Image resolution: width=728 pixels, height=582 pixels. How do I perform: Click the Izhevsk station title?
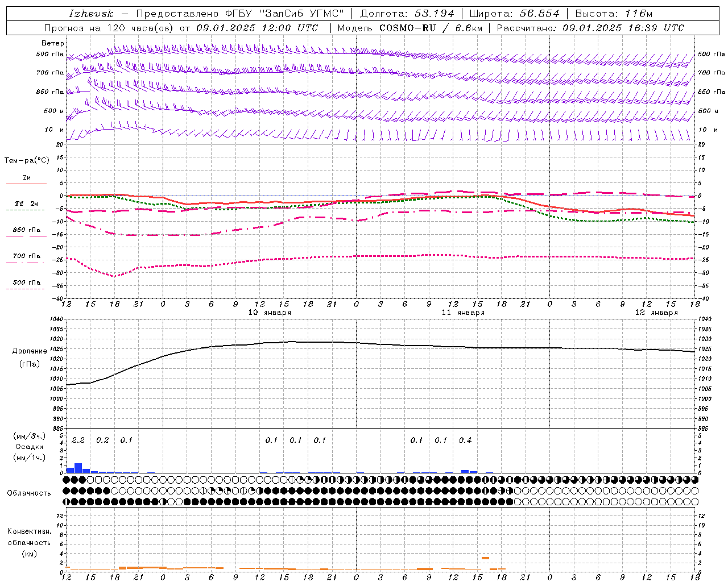pos(91,14)
